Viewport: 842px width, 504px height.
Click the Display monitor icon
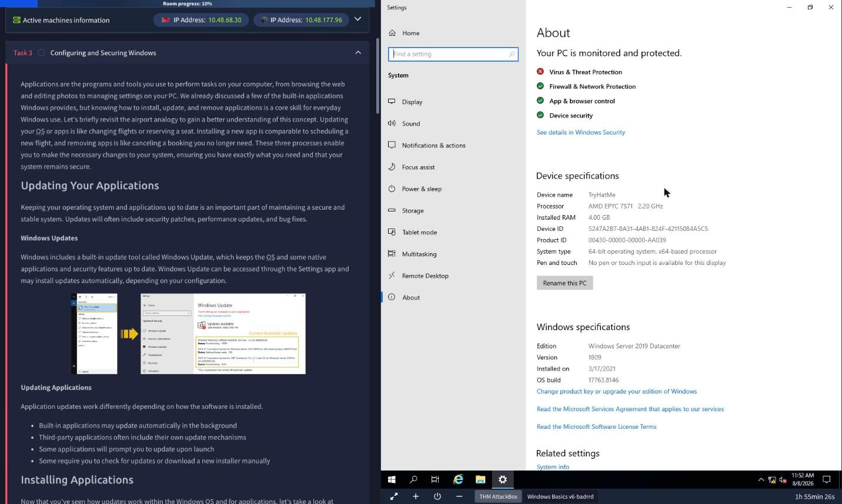tap(392, 101)
